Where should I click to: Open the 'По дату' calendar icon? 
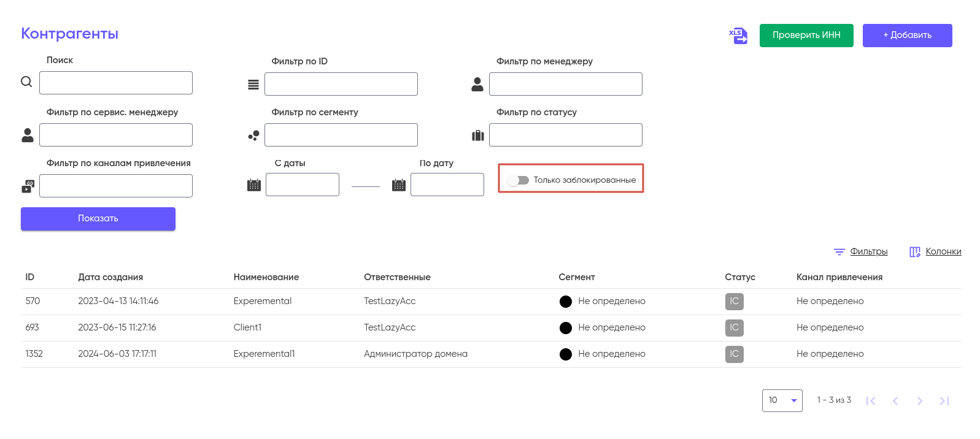tap(399, 185)
